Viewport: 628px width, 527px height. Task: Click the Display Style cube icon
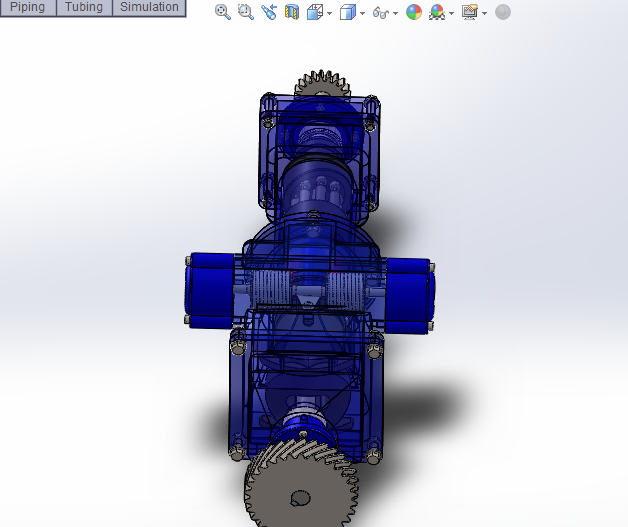pyautogui.click(x=348, y=12)
